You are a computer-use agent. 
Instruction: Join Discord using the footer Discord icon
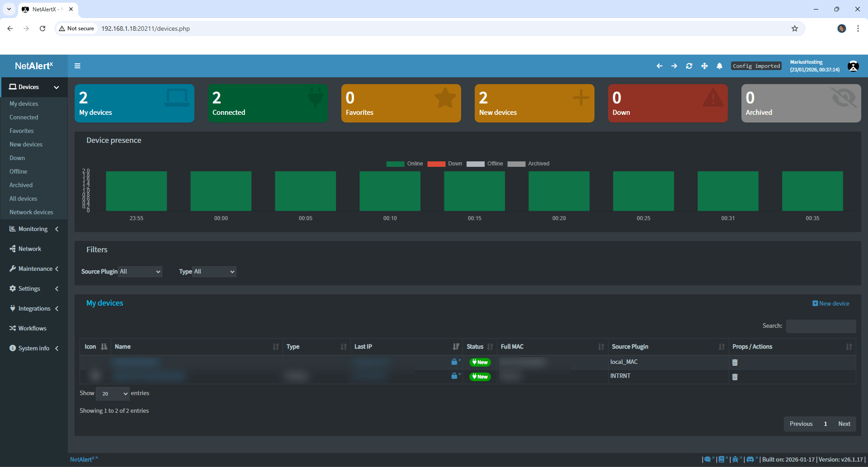pos(751,459)
